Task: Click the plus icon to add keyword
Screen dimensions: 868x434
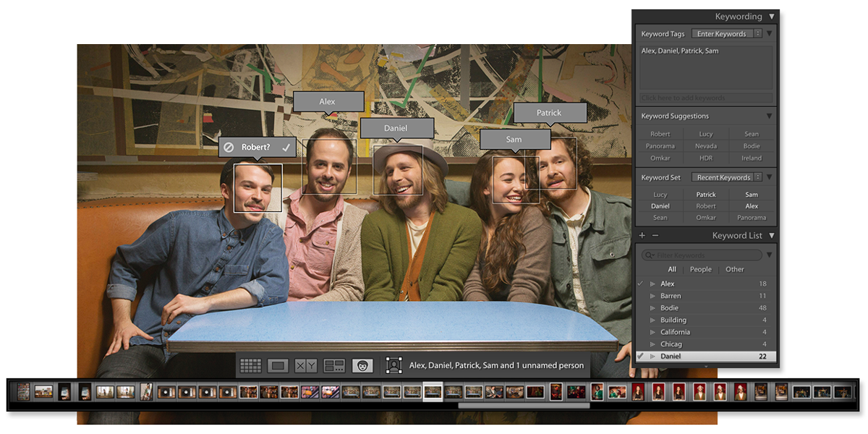Action: (x=642, y=236)
